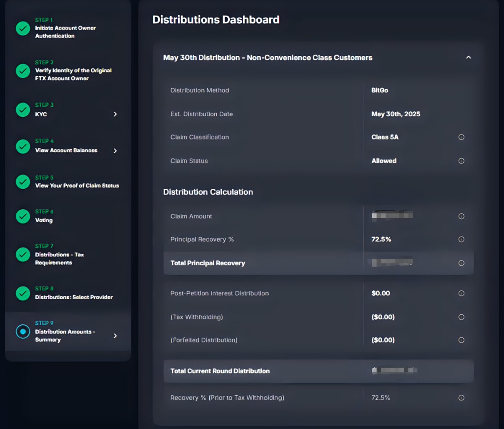Click the STEP 9 label text
This screenshot has width=504, height=429.
(44, 323)
